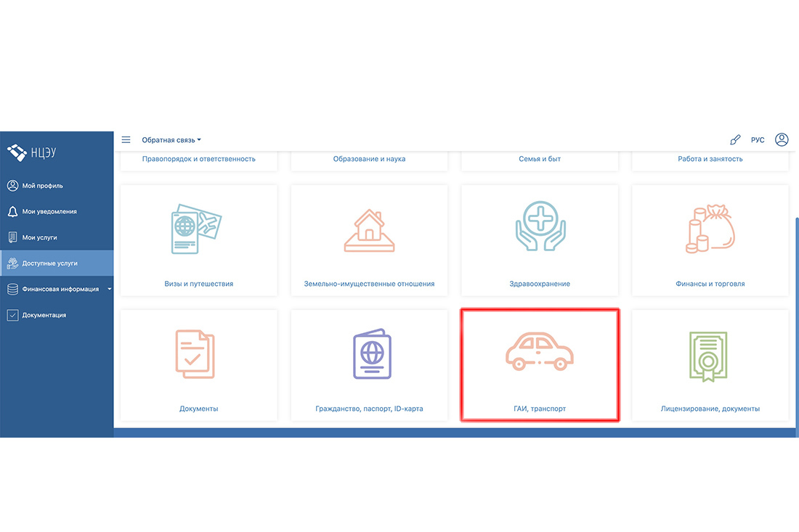This screenshot has height=532, width=799.
Task: Click the notifications bell icon
Action: 13,211
